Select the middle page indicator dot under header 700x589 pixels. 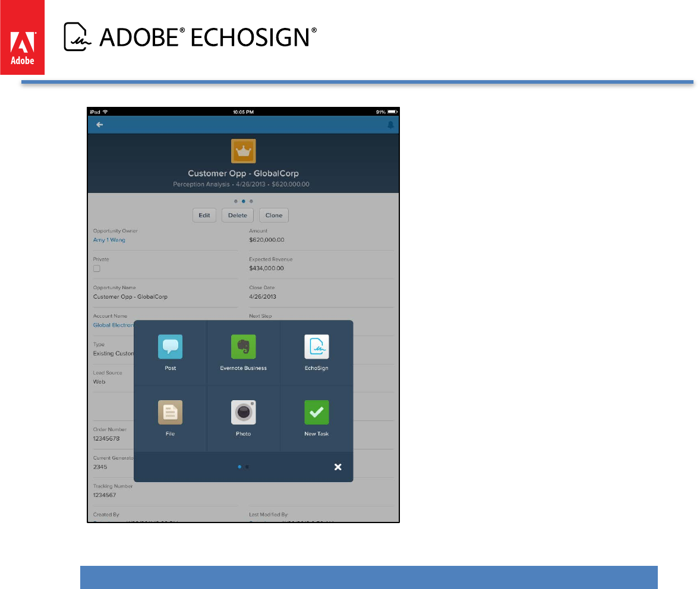click(243, 201)
